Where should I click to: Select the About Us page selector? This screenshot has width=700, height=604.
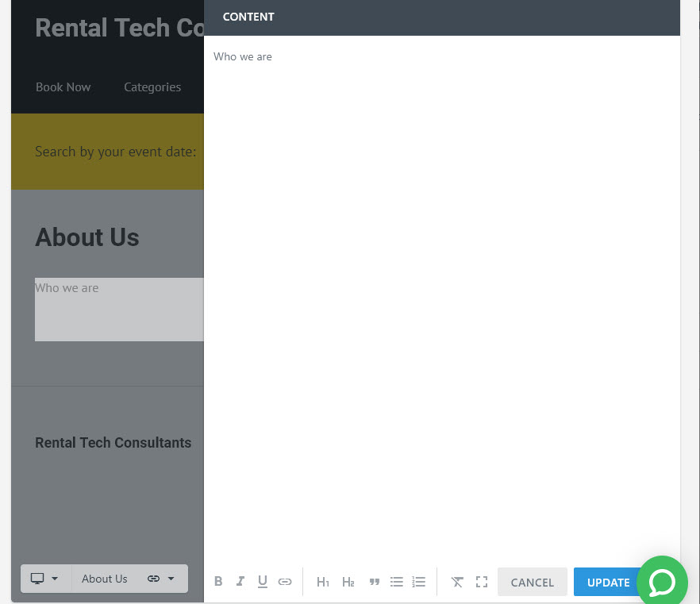[105, 579]
